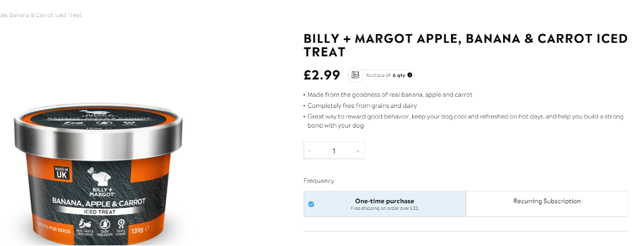Click the quantity input field showing 1
This screenshot has width=644, height=246.
click(x=333, y=151)
